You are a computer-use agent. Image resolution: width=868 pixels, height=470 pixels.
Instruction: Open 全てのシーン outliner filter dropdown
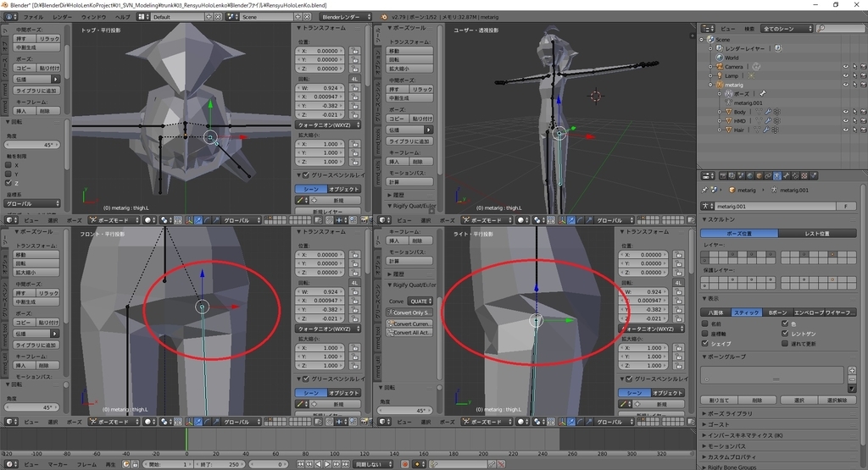(x=786, y=28)
